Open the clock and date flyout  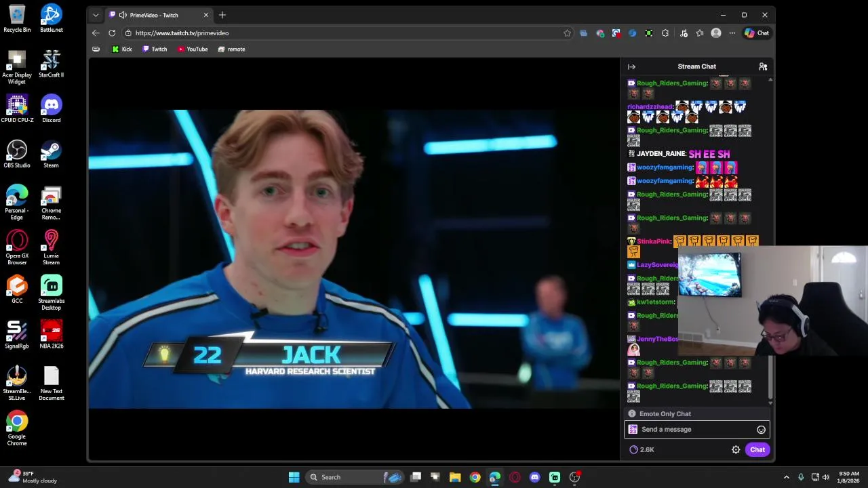point(849,477)
